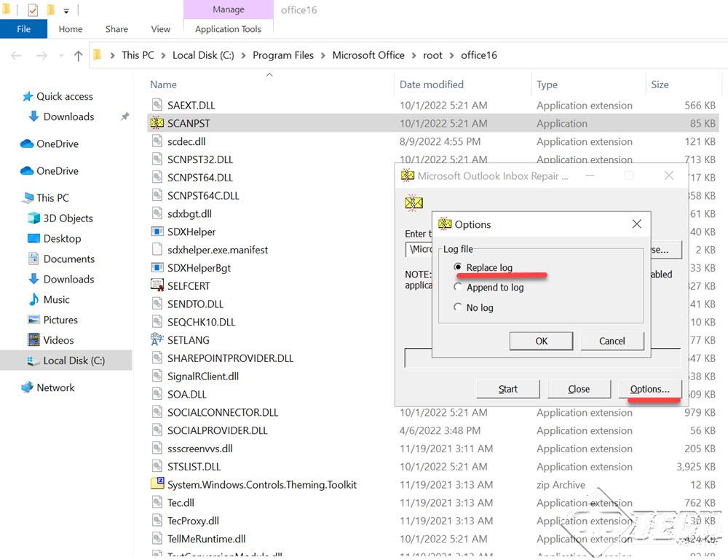Select the SDXHelper application icon
728x560 pixels.
point(157,232)
